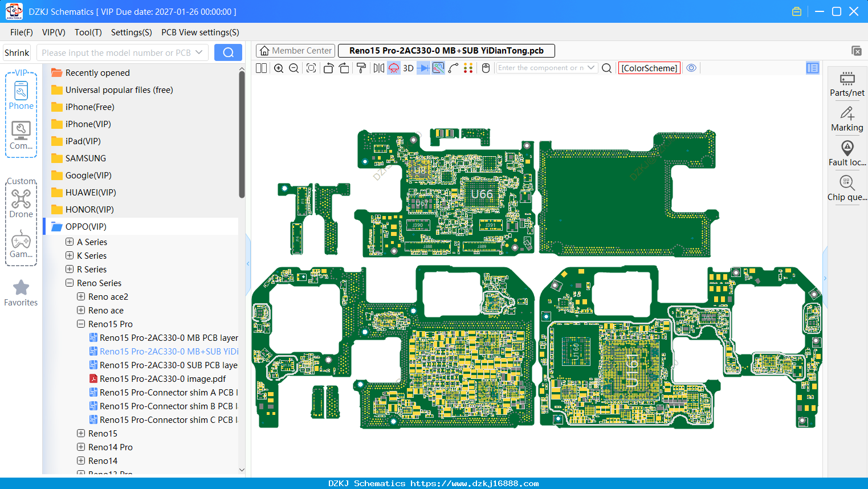Image resolution: width=868 pixels, height=489 pixels.
Task: Zoom in on the PCB view
Action: (x=279, y=68)
